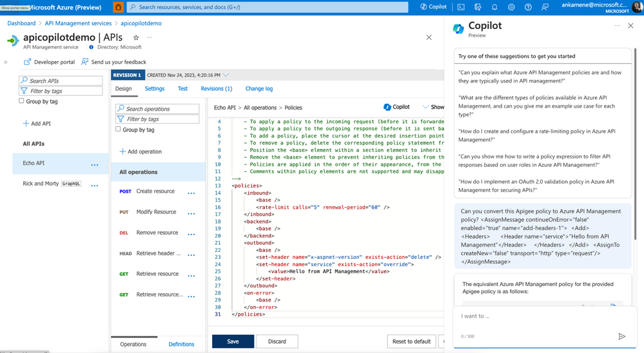This screenshot has width=644, height=353.
Task: Check Group by tag under operations
Action: click(x=118, y=129)
